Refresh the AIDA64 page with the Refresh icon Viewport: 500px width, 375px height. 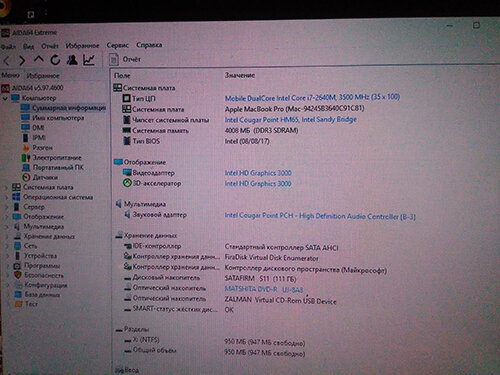coord(55,60)
